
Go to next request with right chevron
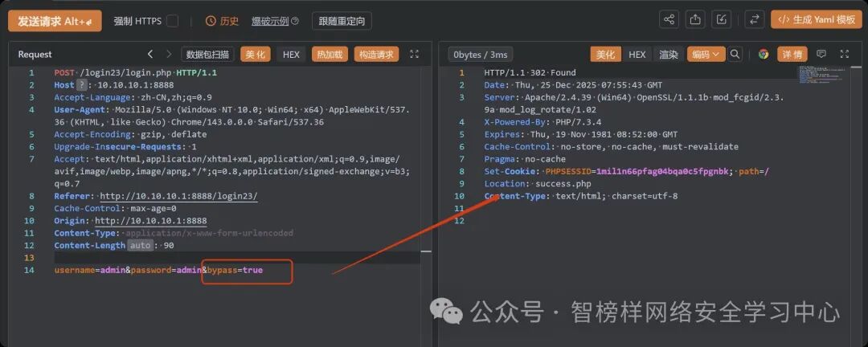coord(169,55)
